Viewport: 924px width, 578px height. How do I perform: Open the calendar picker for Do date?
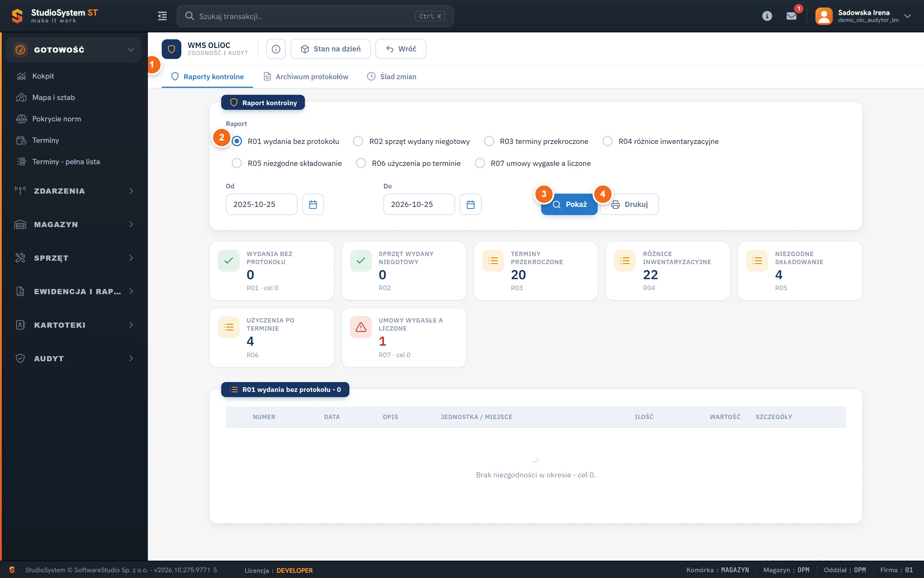pyautogui.click(x=470, y=205)
